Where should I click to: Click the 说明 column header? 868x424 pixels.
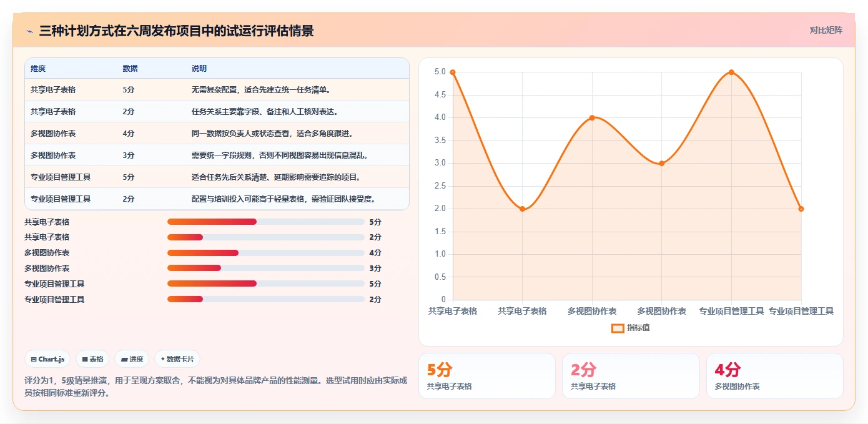199,69
